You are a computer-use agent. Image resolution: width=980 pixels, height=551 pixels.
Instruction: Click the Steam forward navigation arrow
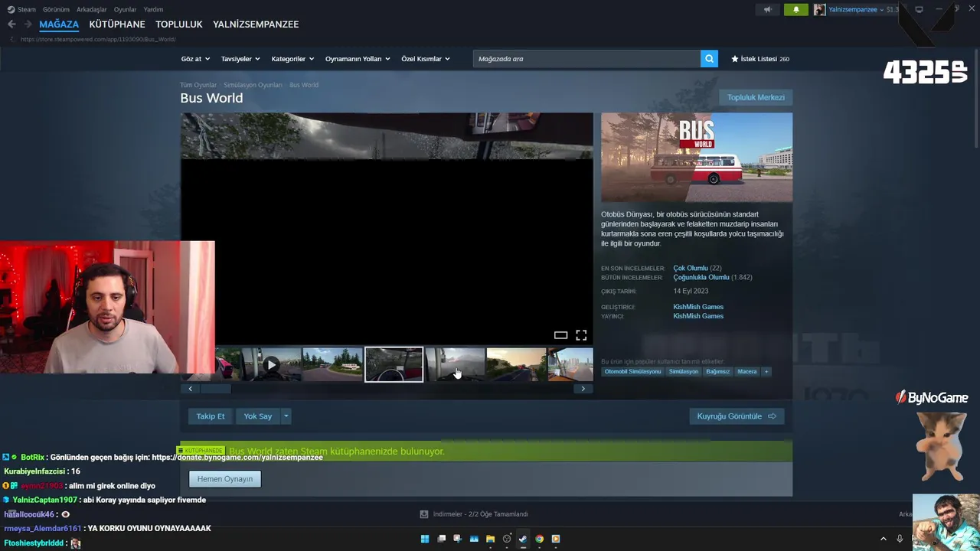point(28,24)
